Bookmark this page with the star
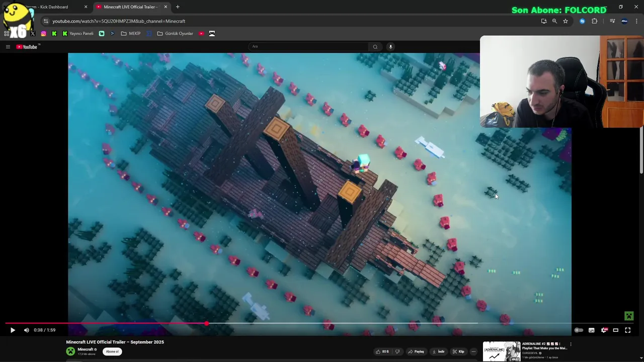The height and width of the screenshot is (362, 644). pos(566,21)
